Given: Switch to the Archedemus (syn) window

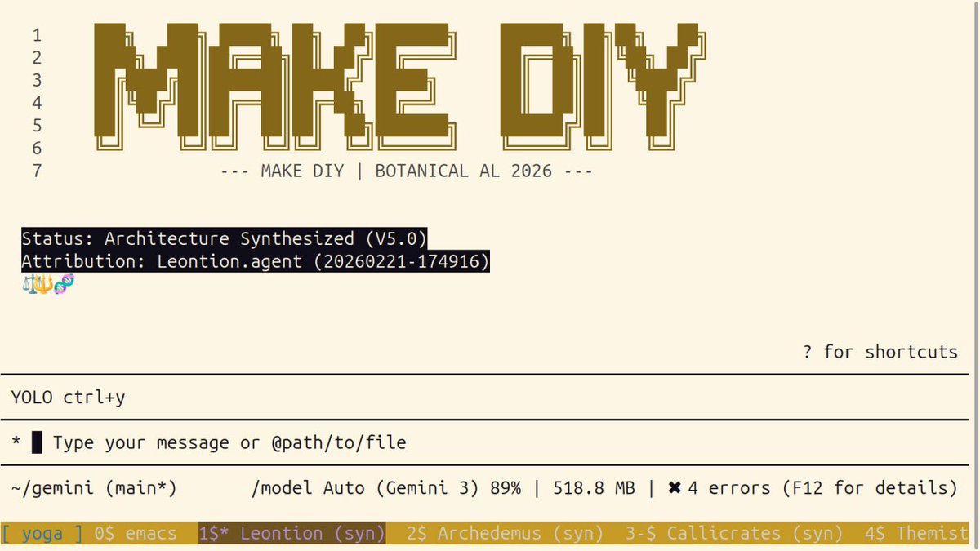Looking at the screenshot, I should click(505, 534).
